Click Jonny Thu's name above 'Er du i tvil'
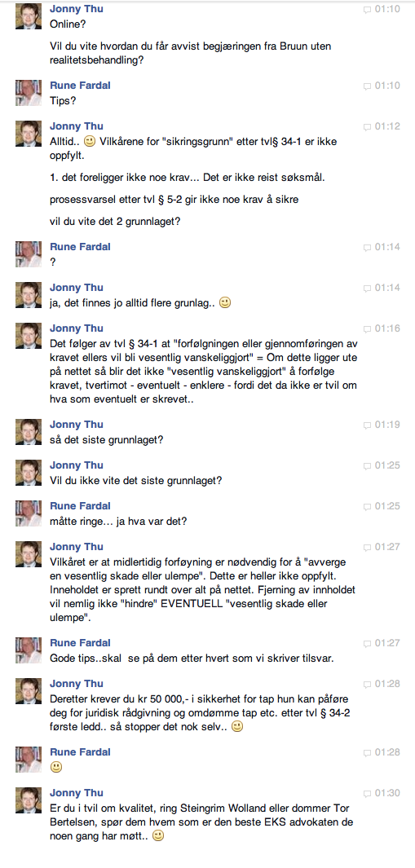415x868 pixels. click(x=77, y=793)
